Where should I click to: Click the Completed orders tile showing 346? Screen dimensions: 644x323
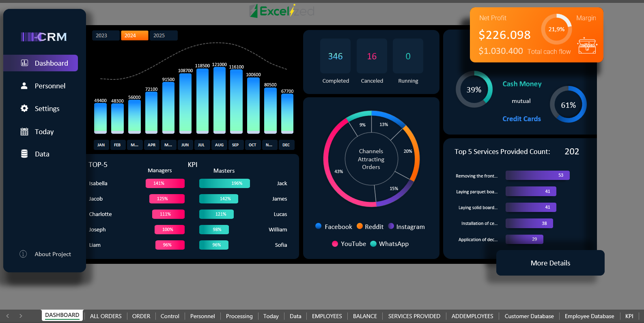335,56
